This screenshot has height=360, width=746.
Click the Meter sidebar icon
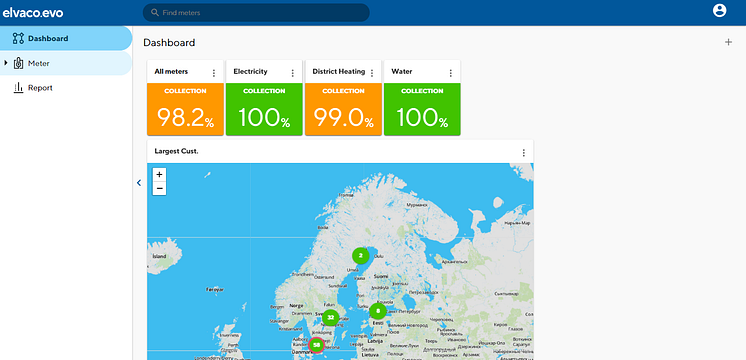18,63
